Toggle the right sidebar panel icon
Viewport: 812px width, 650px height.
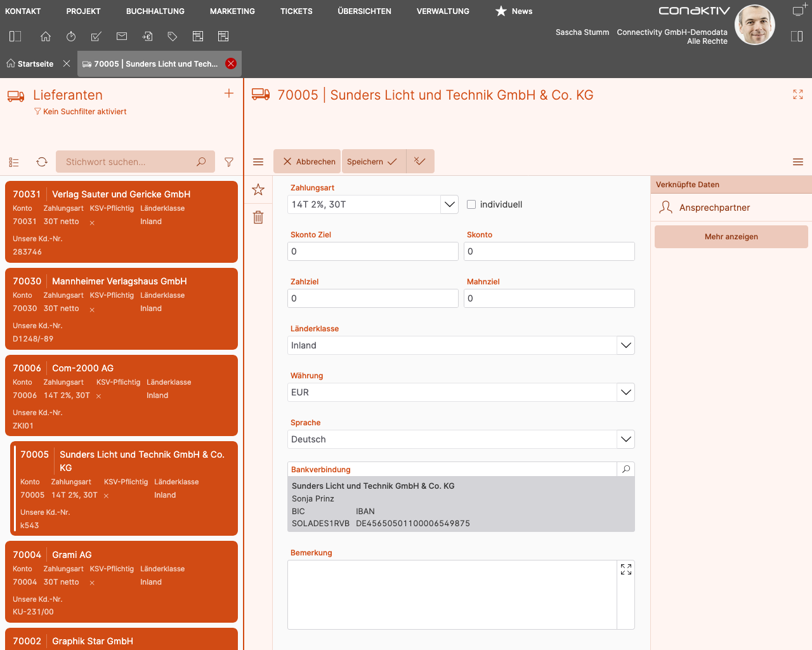797,37
